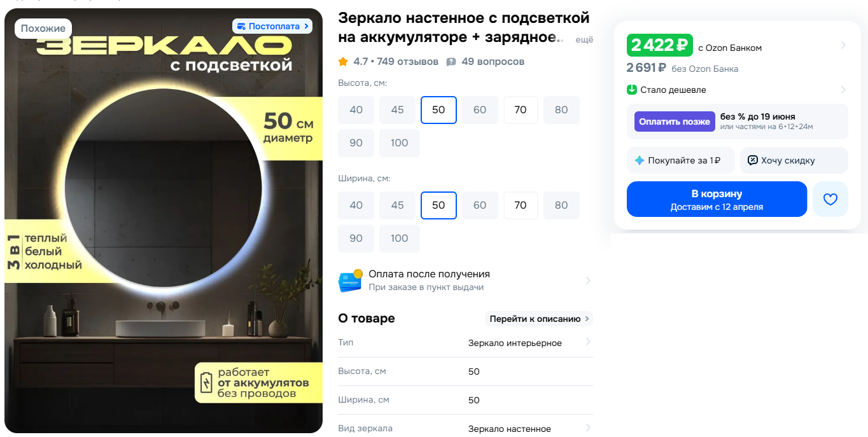Open the Вид зеркала Зеркало настенное row
The width and height of the screenshot is (868, 437).
[x=465, y=428]
